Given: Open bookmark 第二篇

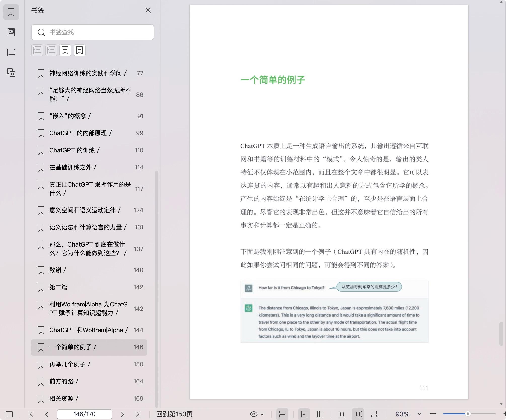Looking at the screenshot, I should [x=89, y=287].
